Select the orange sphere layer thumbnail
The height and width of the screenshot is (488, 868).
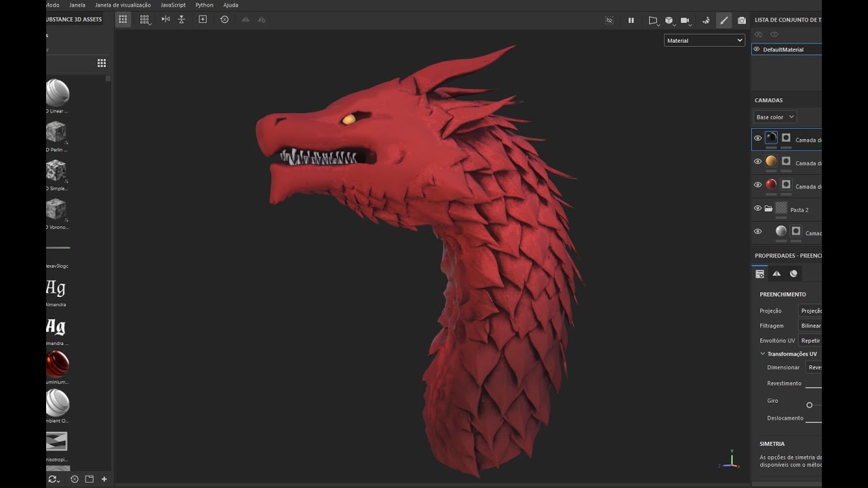coord(771,161)
